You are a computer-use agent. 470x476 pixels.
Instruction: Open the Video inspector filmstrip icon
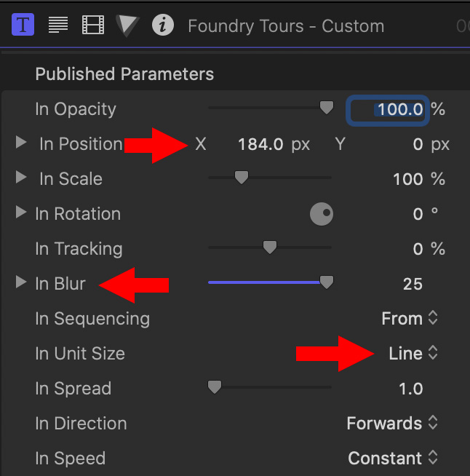pyautogui.click(x=93, y=25)
